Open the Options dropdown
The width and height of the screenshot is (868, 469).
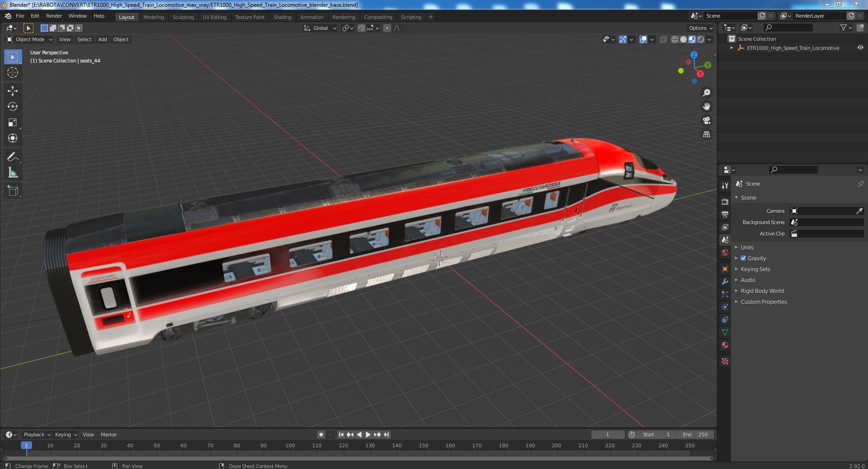pyautogui.click(x=700, y=28)
